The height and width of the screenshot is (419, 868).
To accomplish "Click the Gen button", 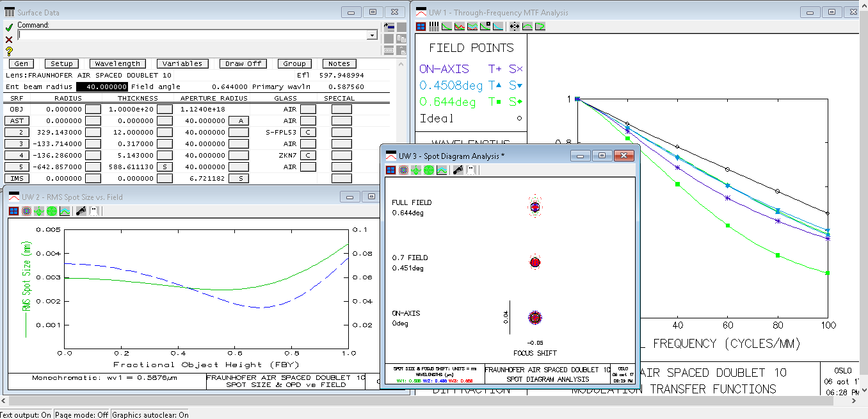I will pos(21,63).
